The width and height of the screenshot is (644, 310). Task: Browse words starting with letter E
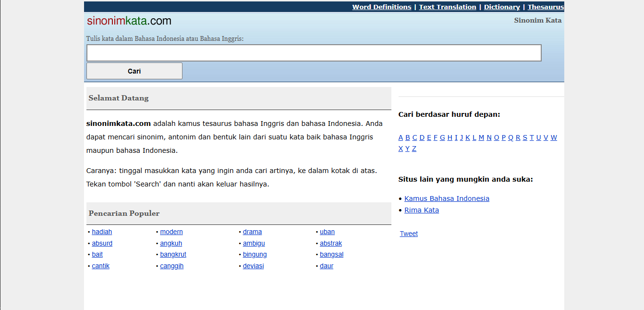click(x=429, y=137)
